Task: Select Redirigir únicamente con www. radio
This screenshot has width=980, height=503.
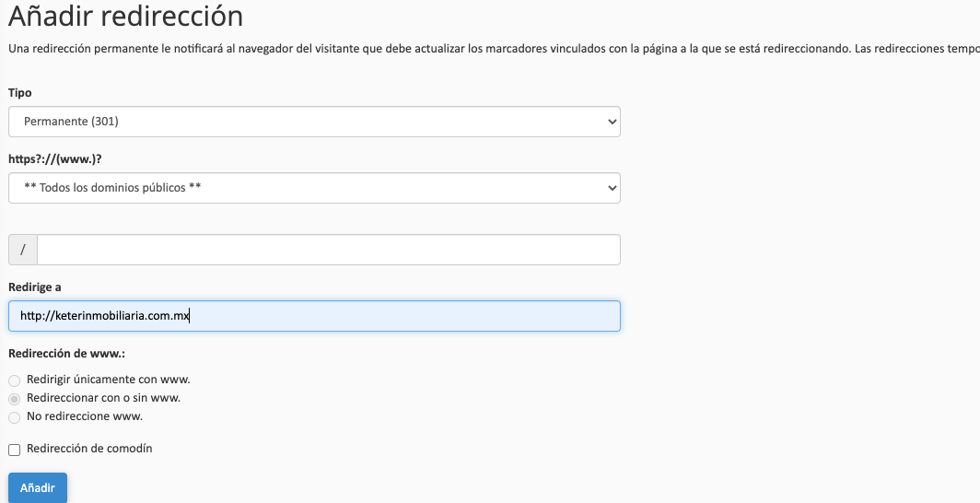Action: [x=15, y=380]
